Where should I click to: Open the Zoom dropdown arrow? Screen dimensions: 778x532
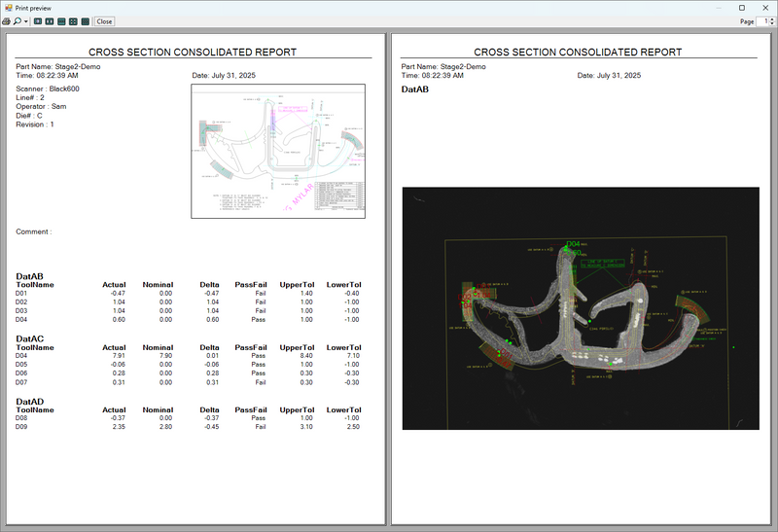coord(25,20)
